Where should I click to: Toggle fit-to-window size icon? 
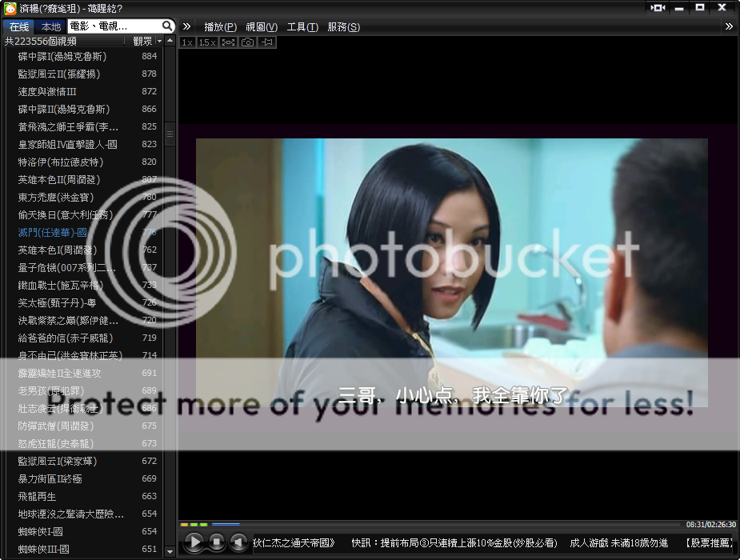click(228, 42)
